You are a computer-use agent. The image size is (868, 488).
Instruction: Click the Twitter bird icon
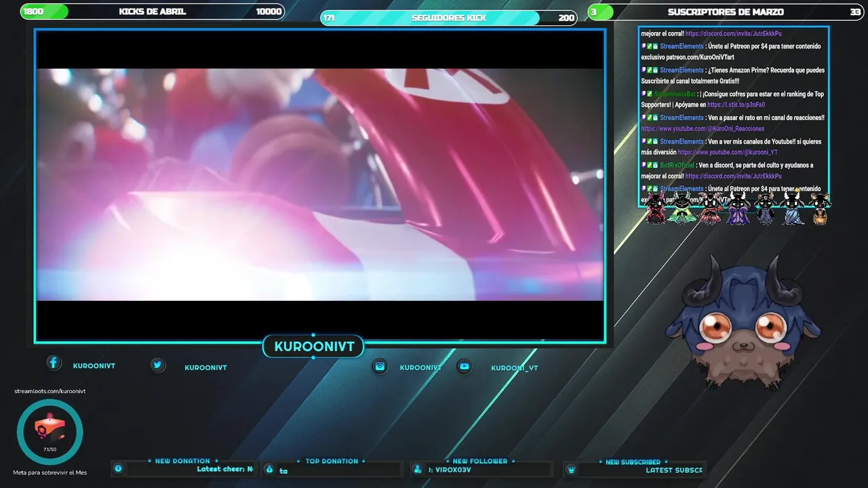[157, 365]
